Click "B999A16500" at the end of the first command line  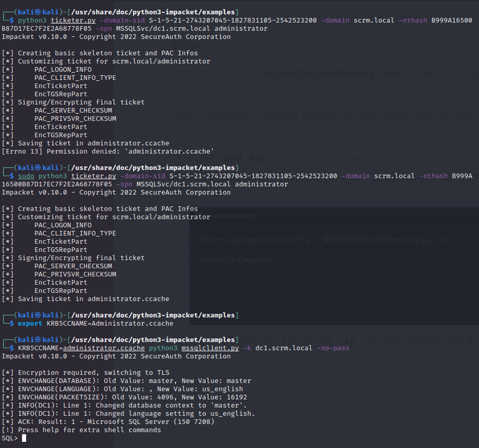(452, 20)
